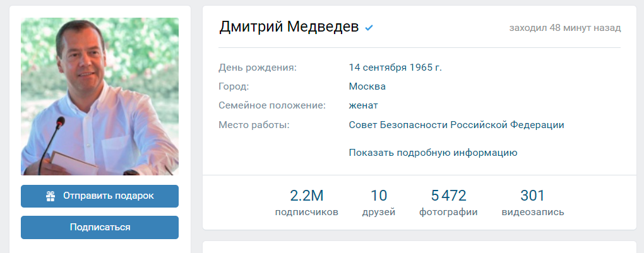
Task: Open the 2.2M подписчиков list
Action: (x=306, y=203)
